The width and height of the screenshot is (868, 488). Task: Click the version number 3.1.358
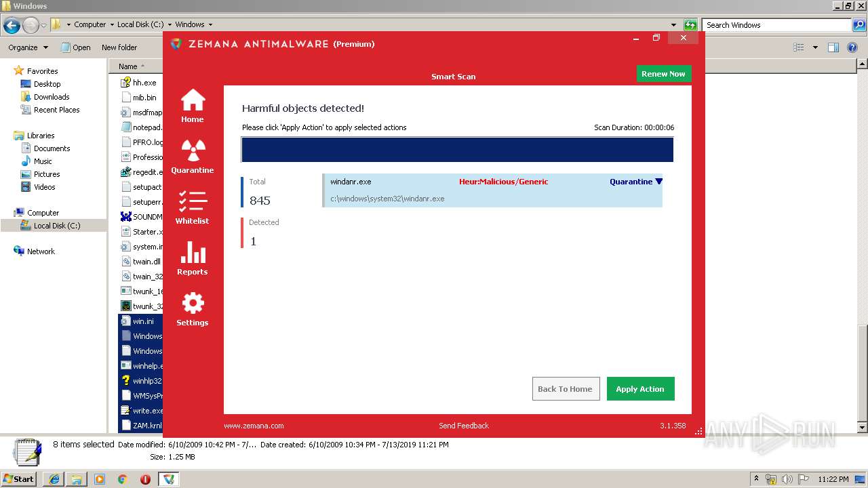coord(673,426)
